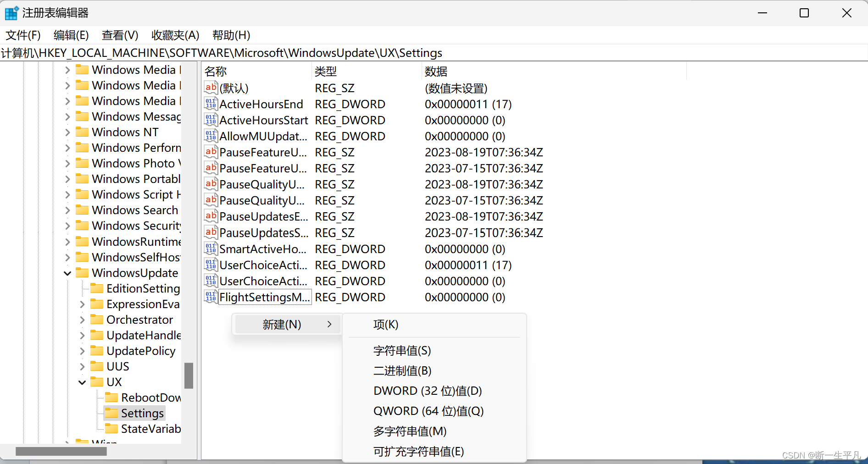Select the Windows Perforn tree item
The height and width of the screenshot is (464, 868).
[x=136, y=148]
